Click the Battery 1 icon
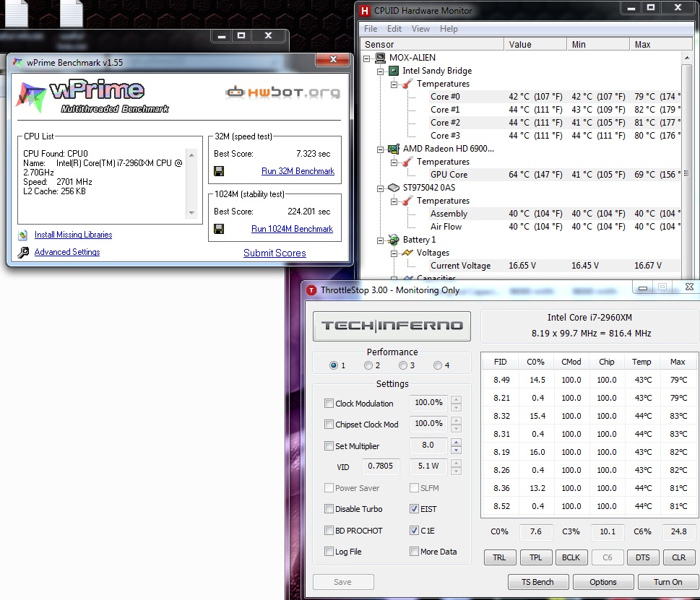The width and height of the screenshot is (700, 600). click(394, 240)
